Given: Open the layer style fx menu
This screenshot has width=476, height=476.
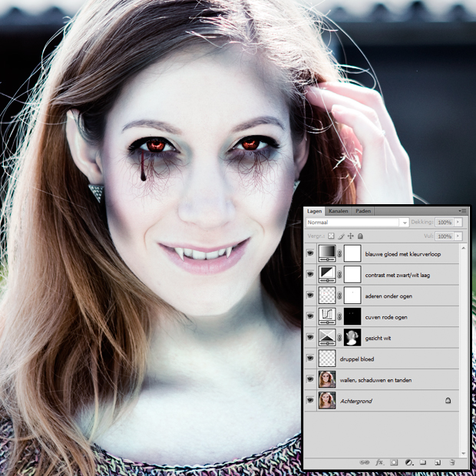Looking at the screenshot, I should pyautogui.click(x=379, y=462).
